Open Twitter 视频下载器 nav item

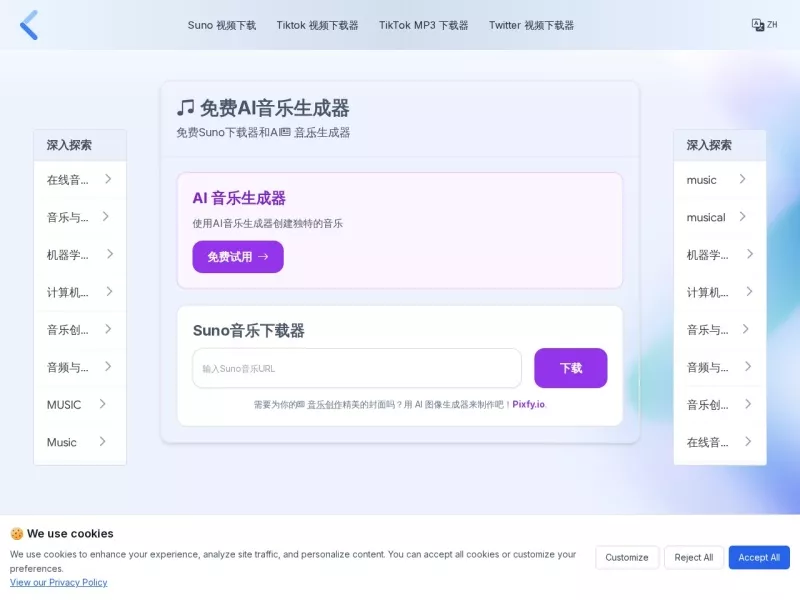pyautogui.click(x=531, y=25)
